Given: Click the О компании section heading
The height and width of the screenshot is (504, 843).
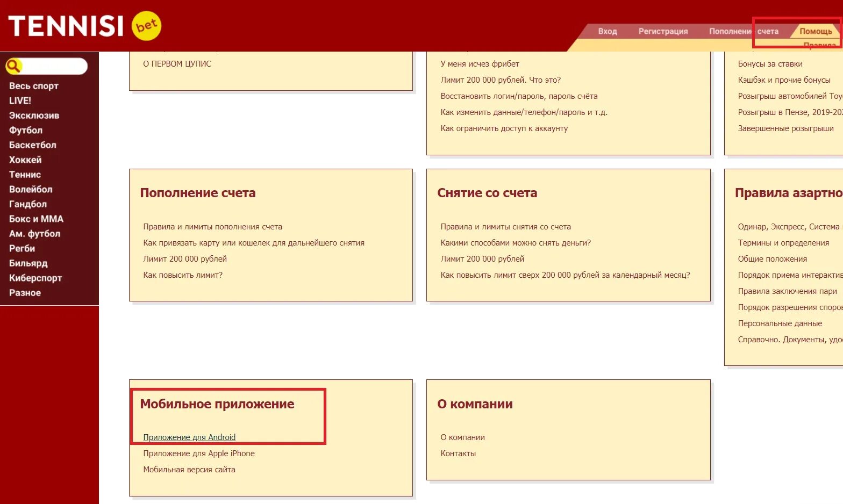Looking at the screenshot, I should pos(475,404).
